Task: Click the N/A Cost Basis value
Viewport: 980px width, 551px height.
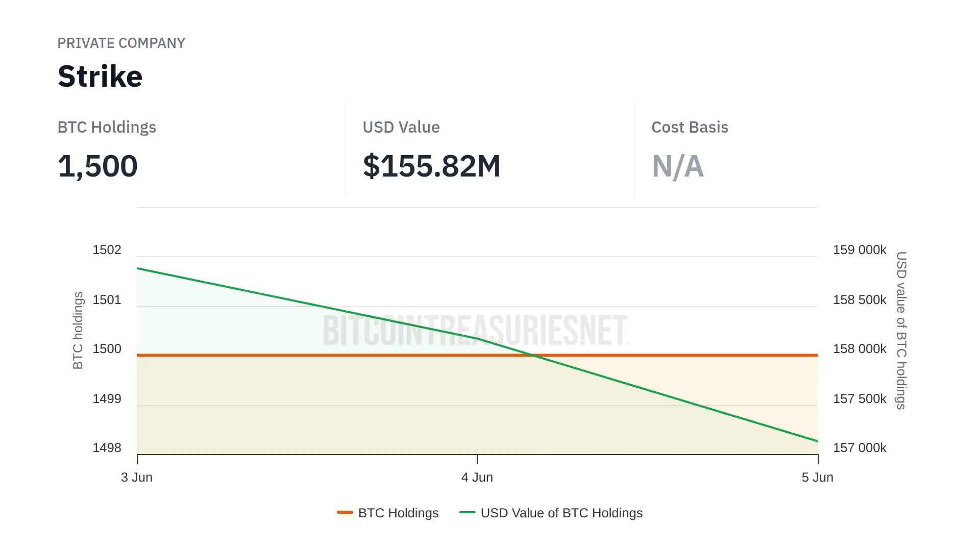Action: click(677, 166)
